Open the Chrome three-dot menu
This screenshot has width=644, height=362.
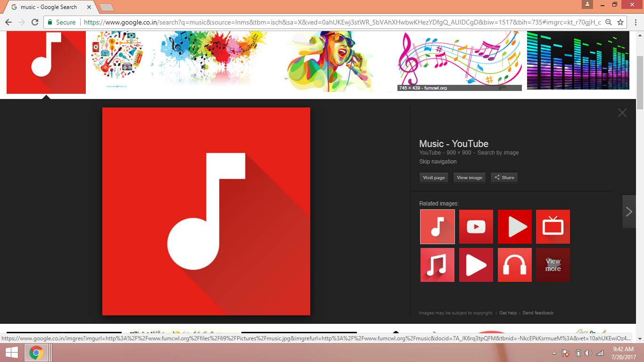tap(635, 22)
